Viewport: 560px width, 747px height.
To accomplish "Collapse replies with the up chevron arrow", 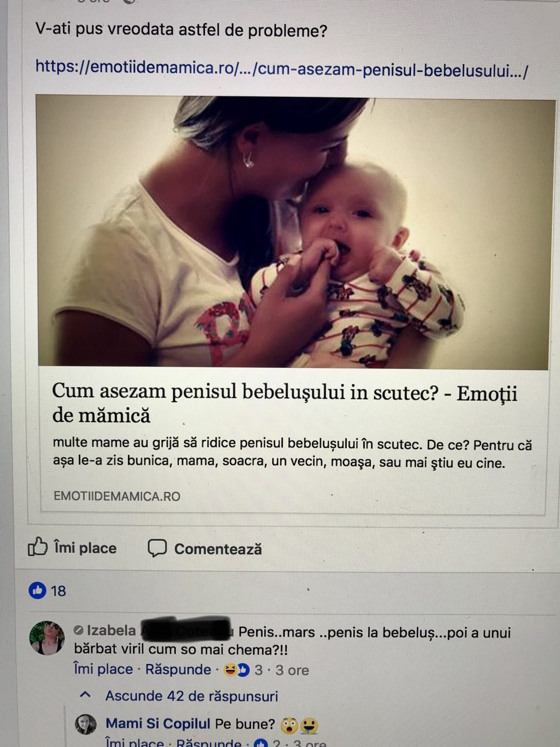I will 85,695.
